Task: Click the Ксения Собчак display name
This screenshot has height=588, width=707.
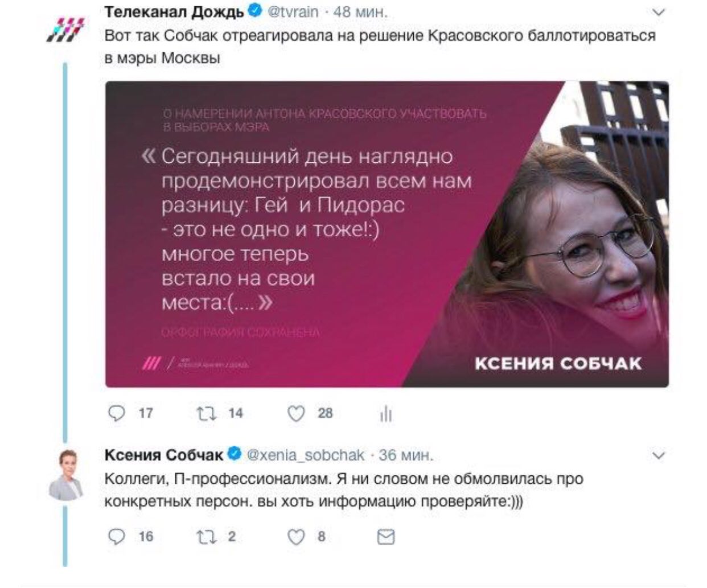Action: pyautogui.click(x=164, y=455)
